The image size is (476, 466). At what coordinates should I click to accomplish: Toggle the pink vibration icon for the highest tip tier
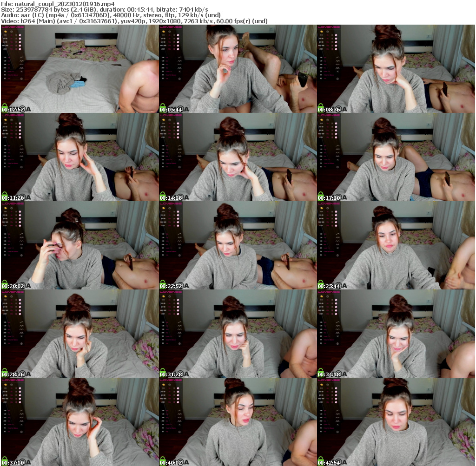20,49
